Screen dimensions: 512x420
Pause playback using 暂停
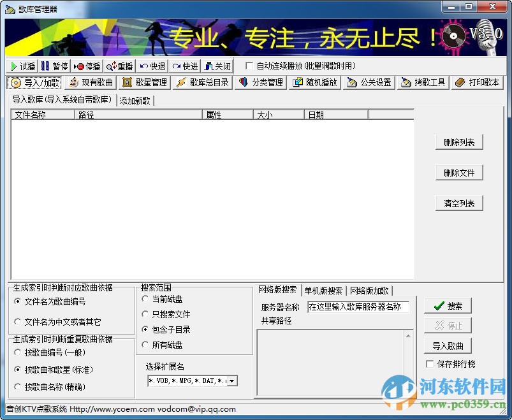55,66
